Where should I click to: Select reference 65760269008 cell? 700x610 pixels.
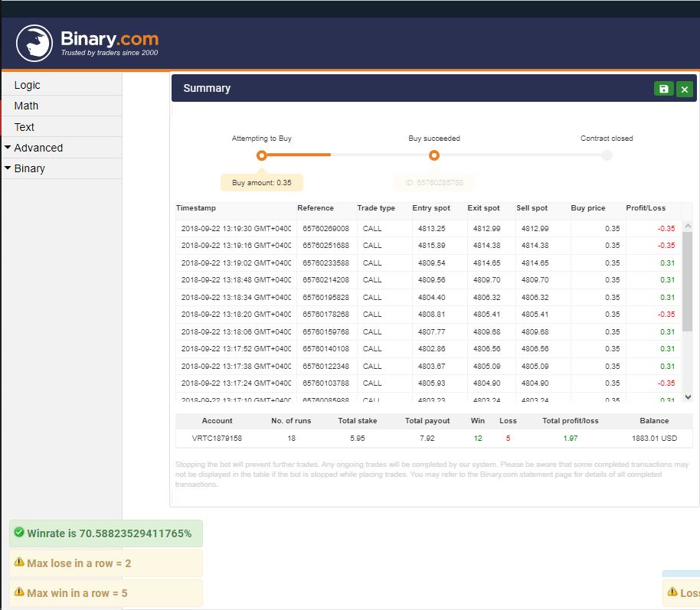(x=325, y=229)
